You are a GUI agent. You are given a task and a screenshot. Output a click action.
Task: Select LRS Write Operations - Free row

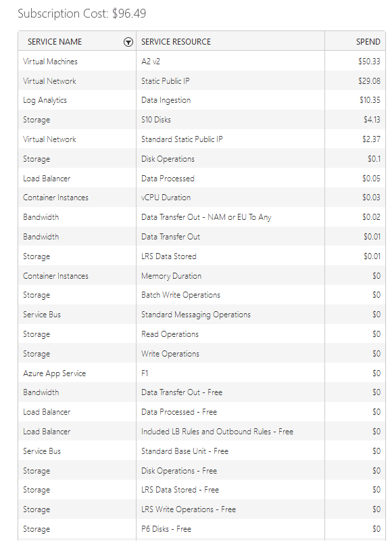click(x=202, y=509)
